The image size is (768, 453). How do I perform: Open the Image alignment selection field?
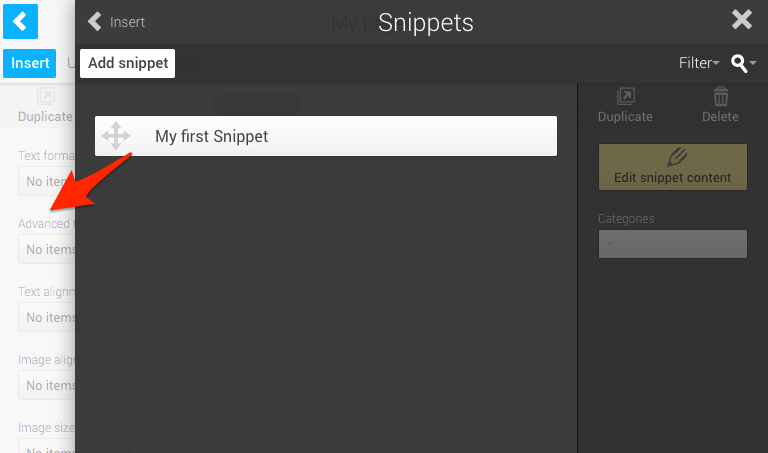pyautogui.click(x=46, y=385)
